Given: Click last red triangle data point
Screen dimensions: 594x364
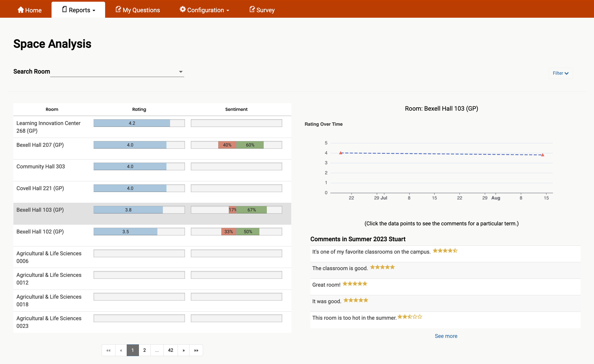Looking at the screenshot, I should tap(543, 155).
